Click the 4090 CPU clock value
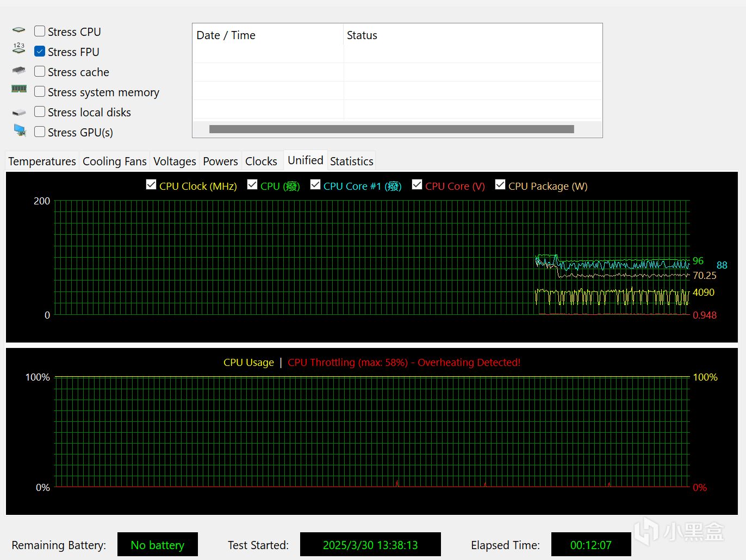This screenshot has height=560, width=746. pos(704,293)
